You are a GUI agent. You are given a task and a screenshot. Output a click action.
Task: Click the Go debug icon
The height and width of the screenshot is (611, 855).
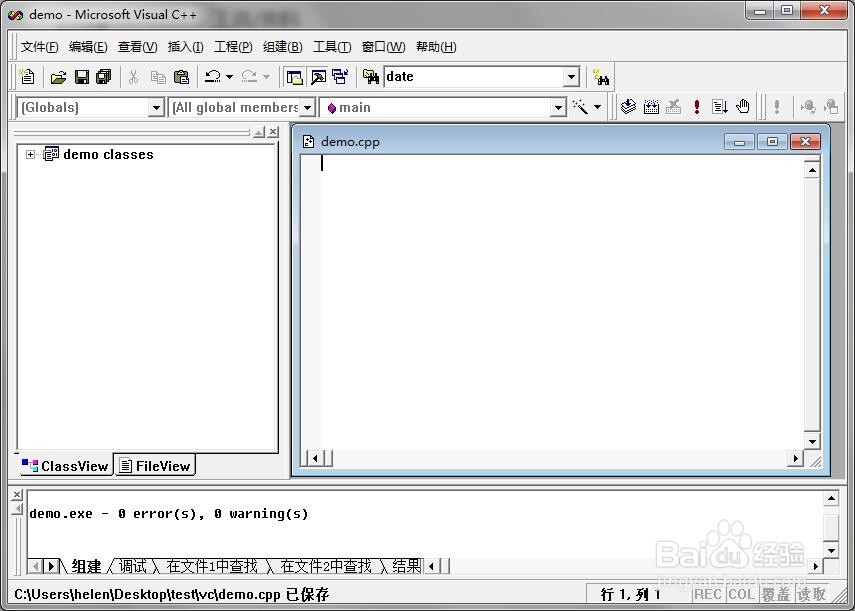pyautogui.click(x=720, y=106)
